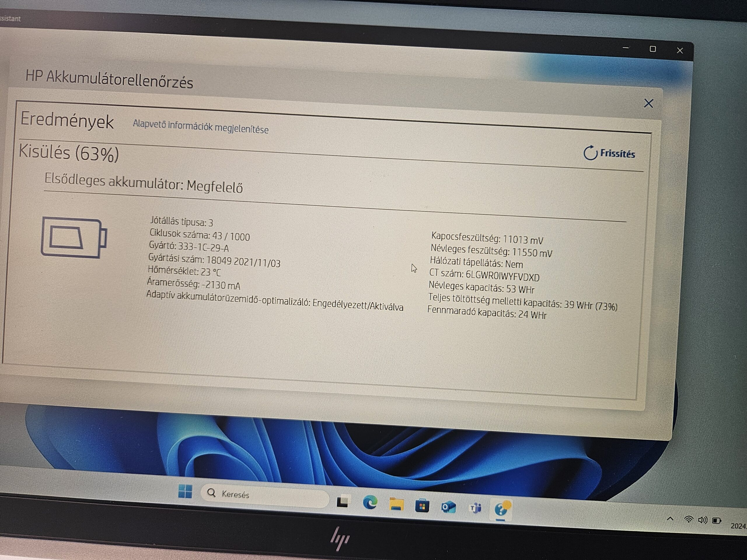The image size is (747, 560).
Task: Click Fennmaradó kapacitás: 24 WHr
Action: [487, 312]
